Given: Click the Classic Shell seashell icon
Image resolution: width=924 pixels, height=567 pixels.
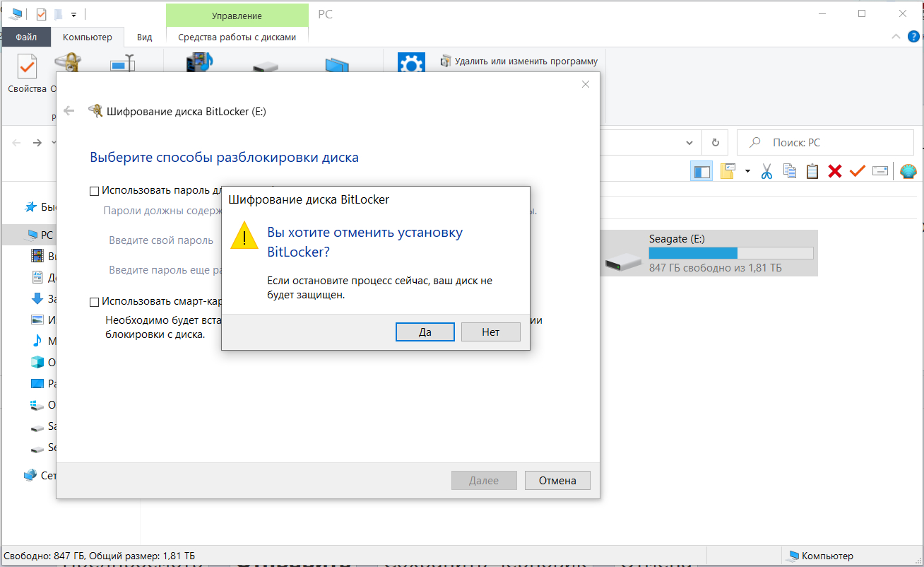Looking at the screenshot, I should 908,171.
